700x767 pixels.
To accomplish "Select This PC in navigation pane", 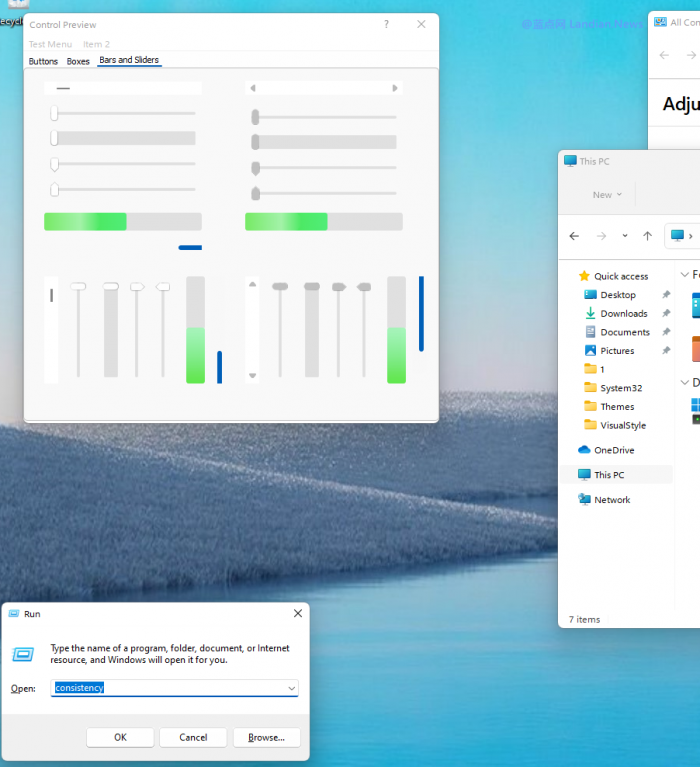I will point(616,474).
